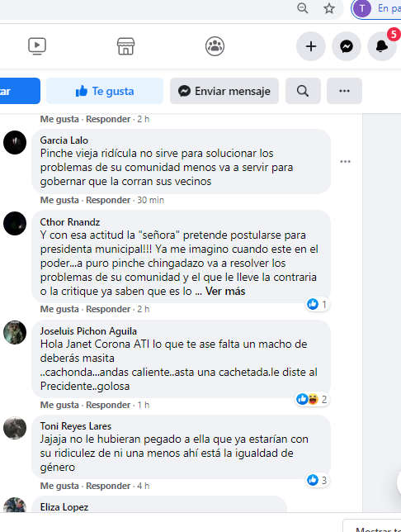Click the Enviar mensaje button
Screen dimensions: 401x532
click(224, 91)
